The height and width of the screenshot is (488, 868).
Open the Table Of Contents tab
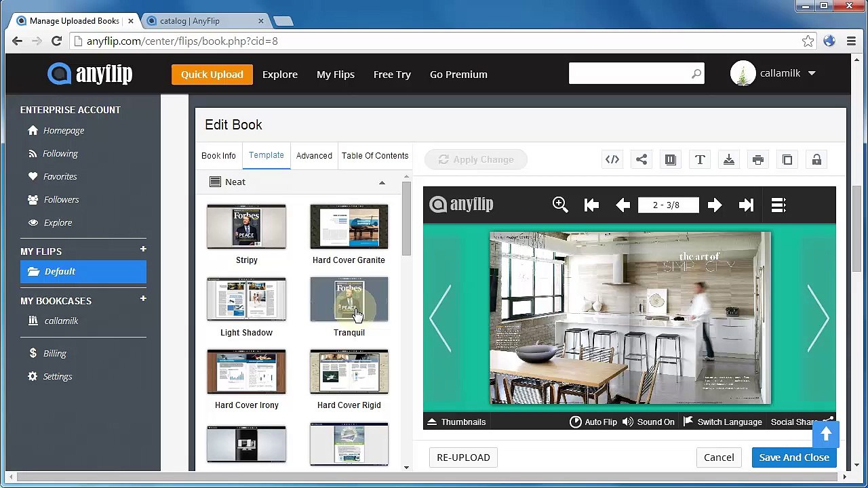375,156
